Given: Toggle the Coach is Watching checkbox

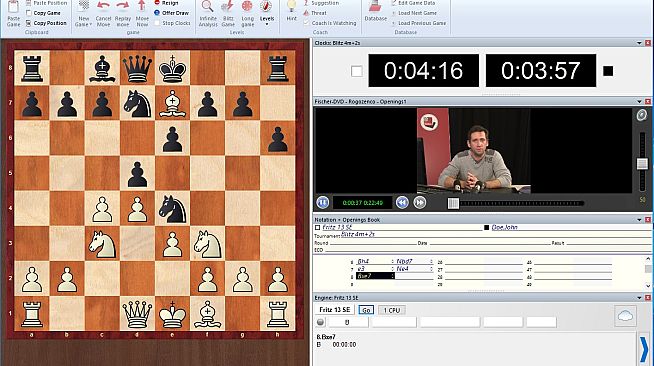Looking at the screenshot, I should coord(306,23).
